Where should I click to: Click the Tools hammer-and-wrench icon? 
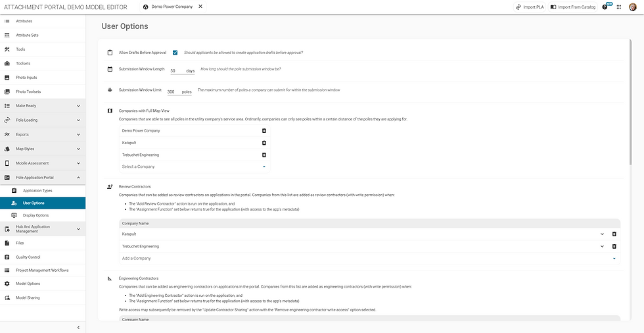7,49
